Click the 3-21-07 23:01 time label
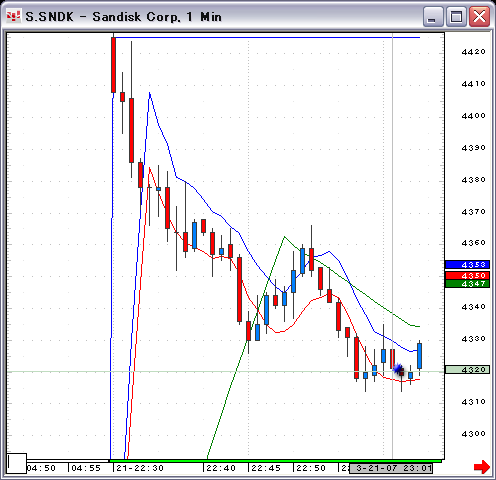 (x=391, y=468)
